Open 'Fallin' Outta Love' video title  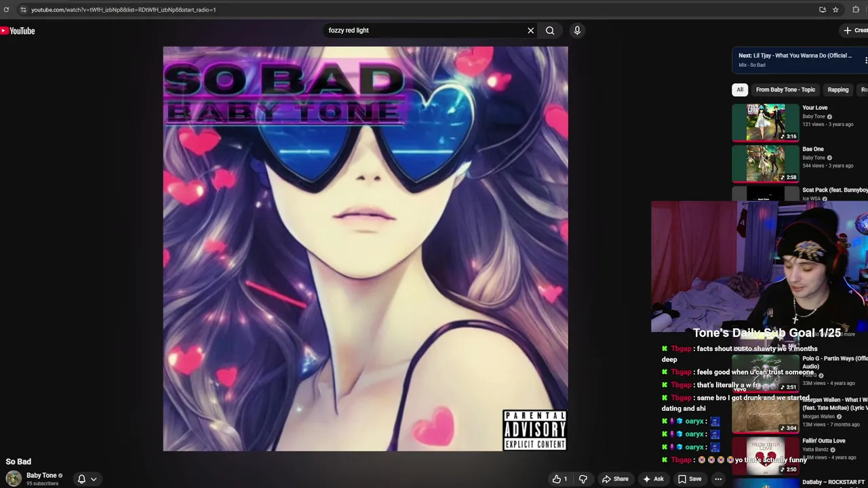point(824,441)
